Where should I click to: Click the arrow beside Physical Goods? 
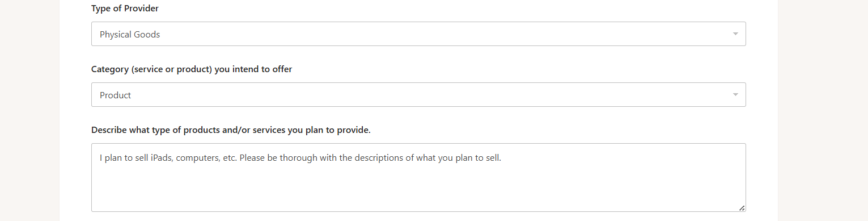tap(735, 34)
